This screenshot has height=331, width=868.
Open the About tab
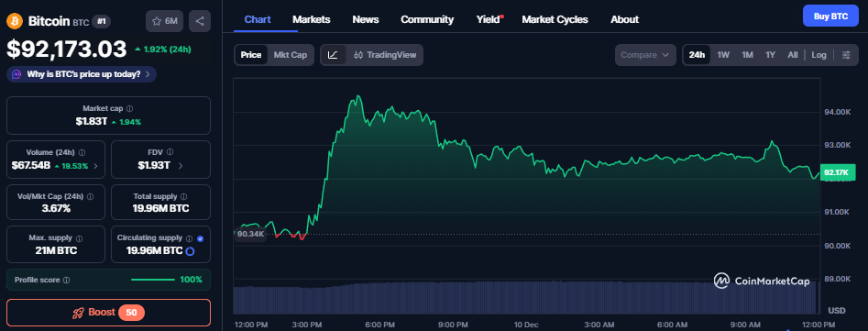(x=624, y=19)
